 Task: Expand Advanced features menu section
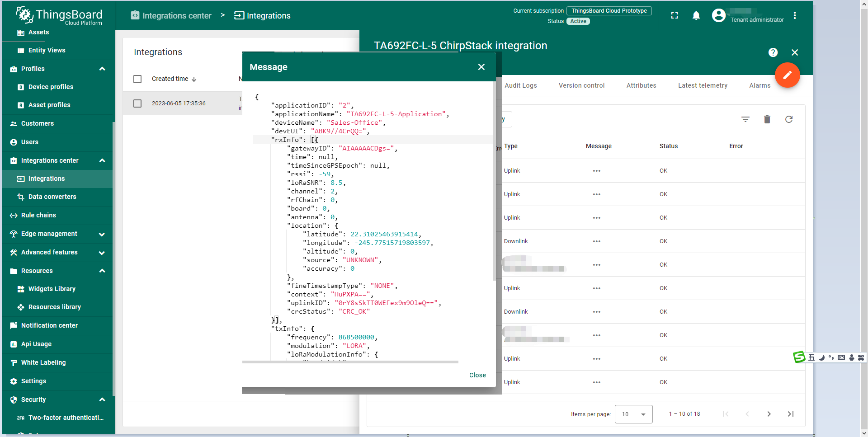click(102, 253)
